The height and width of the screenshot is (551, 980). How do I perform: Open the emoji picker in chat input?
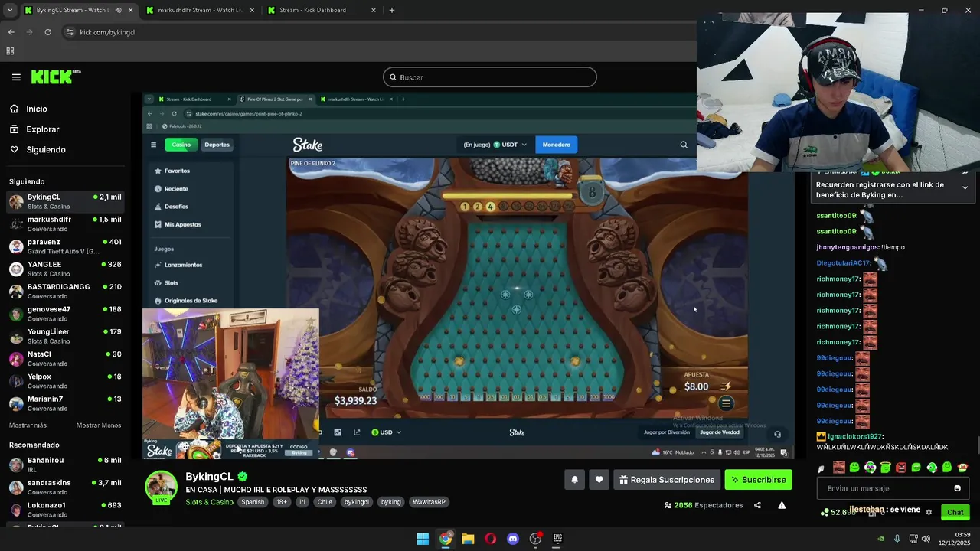957,488
